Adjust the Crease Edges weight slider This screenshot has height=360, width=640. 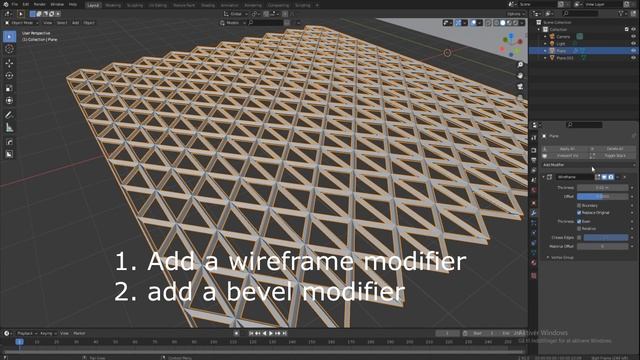(x=606, y=238)
